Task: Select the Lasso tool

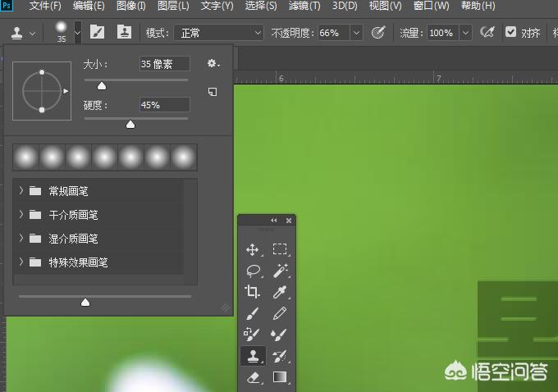Action: click(253, 271)
